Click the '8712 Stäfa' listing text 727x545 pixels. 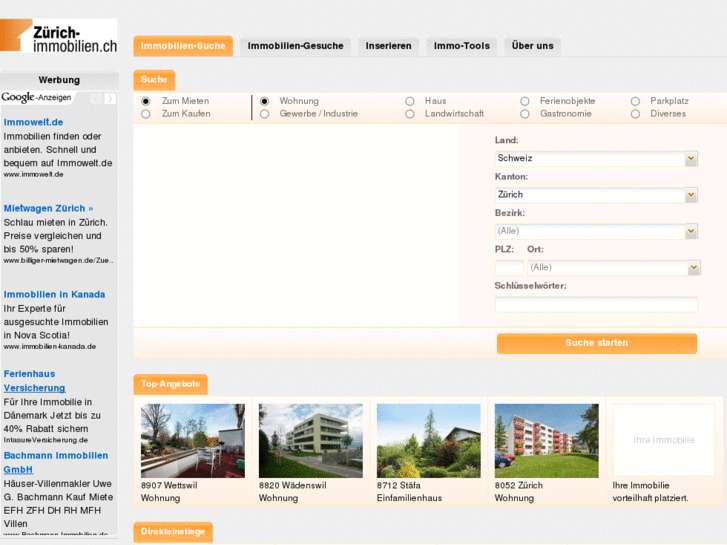[399, 486]
